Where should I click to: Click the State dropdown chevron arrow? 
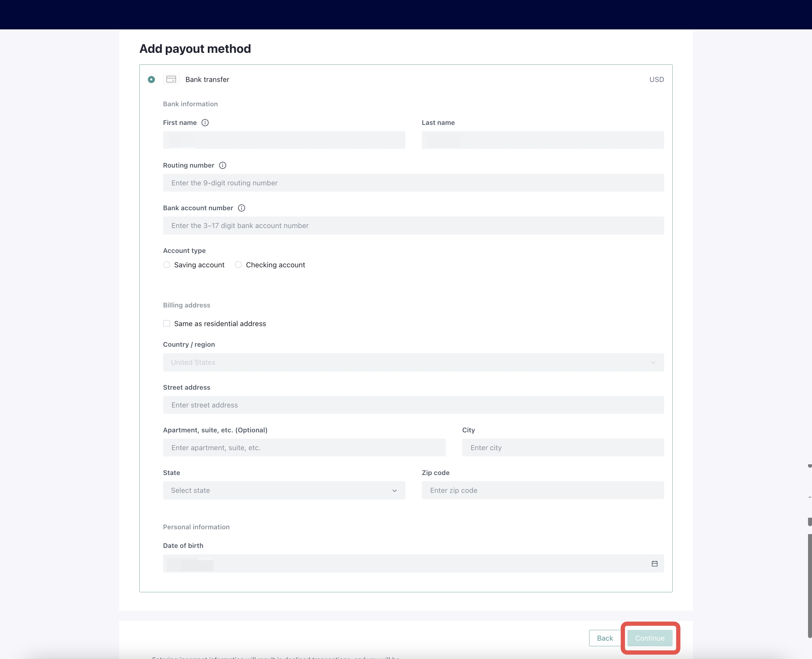click(x=395, y=491)
